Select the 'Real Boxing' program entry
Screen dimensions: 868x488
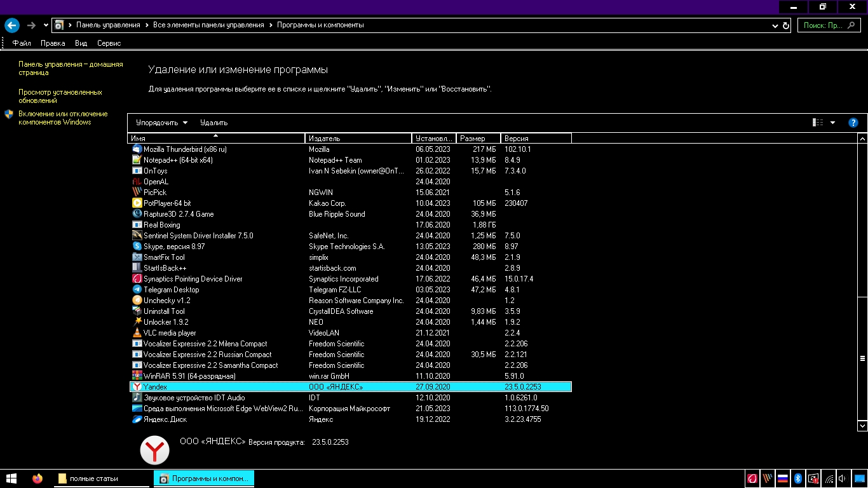351,225
